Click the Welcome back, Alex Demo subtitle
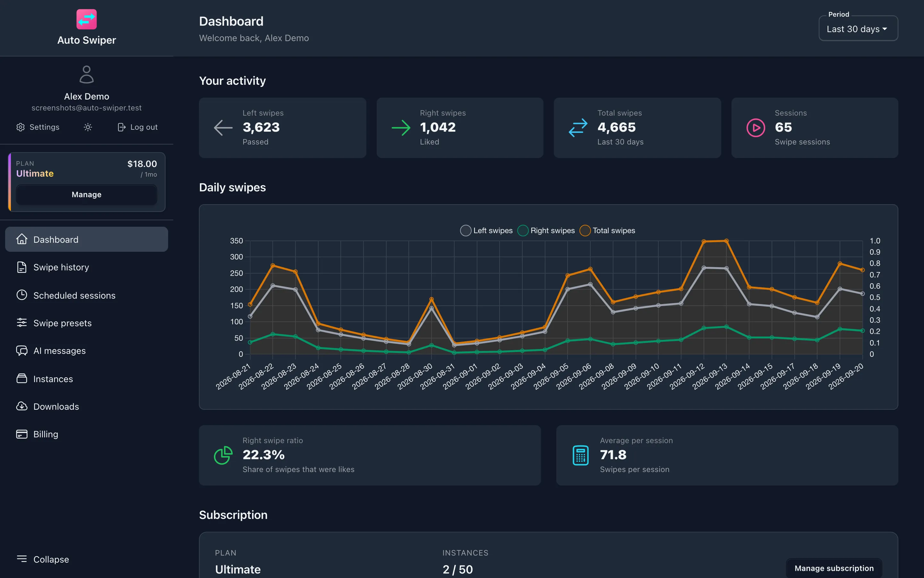 coord(254,38)
